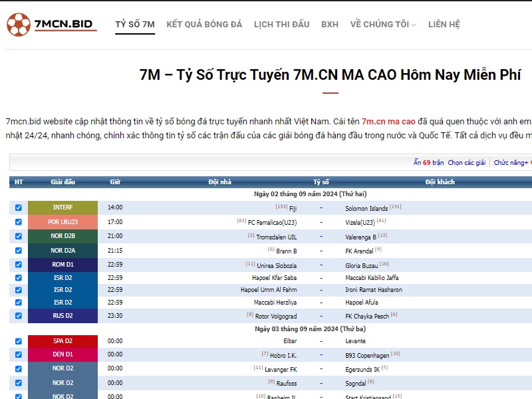Click the NOR D2B league label
This screenshot has height=399, width=532.
63,236
